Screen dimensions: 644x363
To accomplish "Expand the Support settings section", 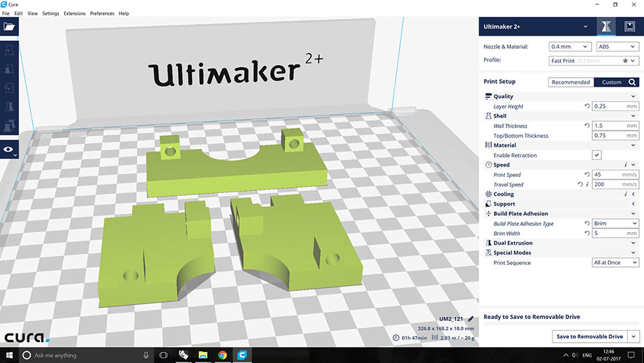I will point(560,204).
